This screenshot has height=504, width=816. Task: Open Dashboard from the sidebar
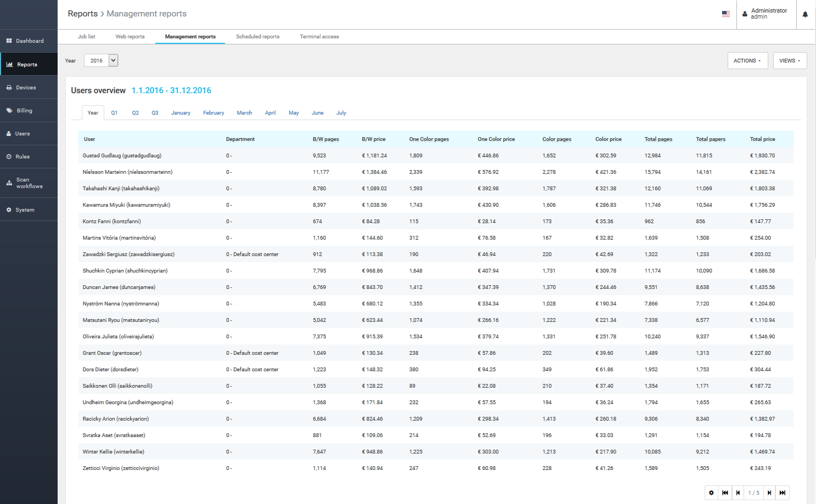29,41
